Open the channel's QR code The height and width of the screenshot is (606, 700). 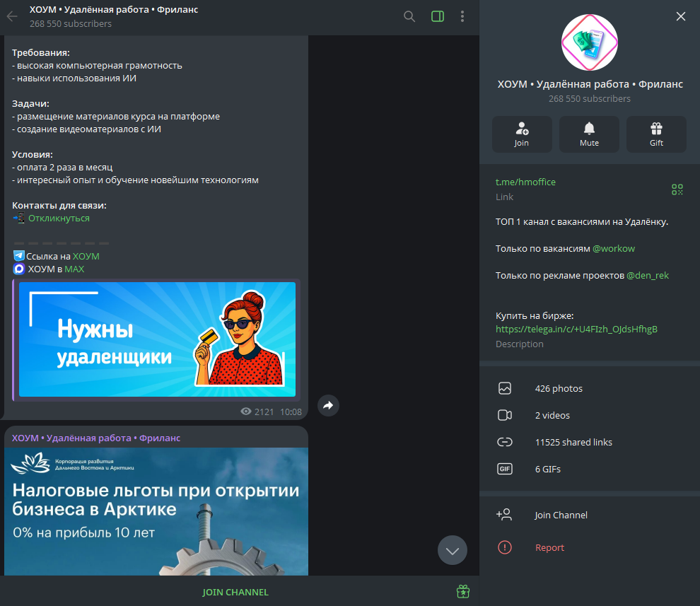point(677,190)
